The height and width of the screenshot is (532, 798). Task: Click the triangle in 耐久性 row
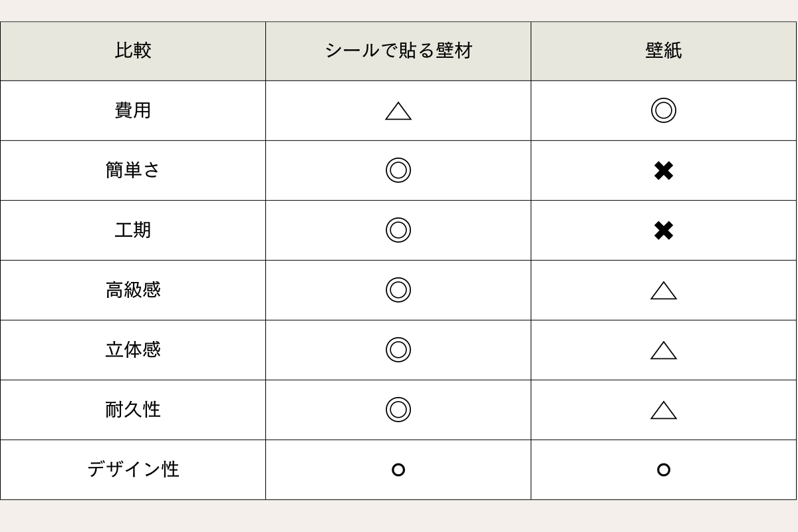click(x=664, y=410)
